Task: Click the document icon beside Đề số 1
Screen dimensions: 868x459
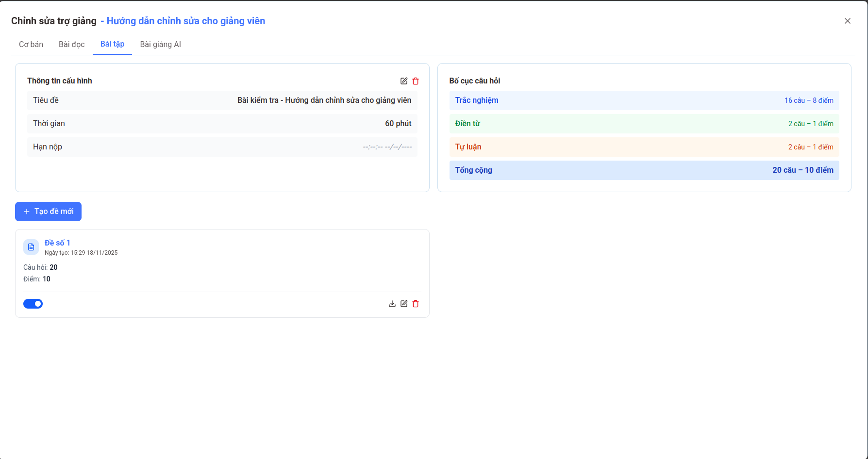Action: [31, 247]
